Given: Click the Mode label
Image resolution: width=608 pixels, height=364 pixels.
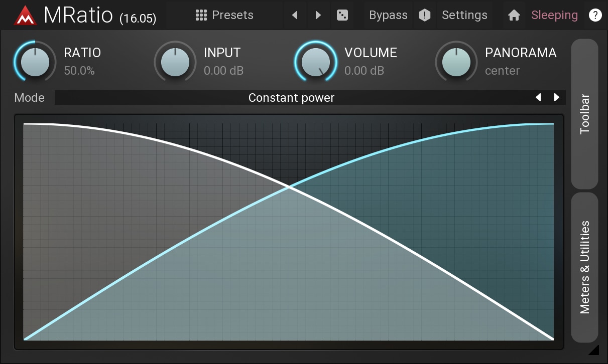Looking at the screenshot, I should click(29, 98).
